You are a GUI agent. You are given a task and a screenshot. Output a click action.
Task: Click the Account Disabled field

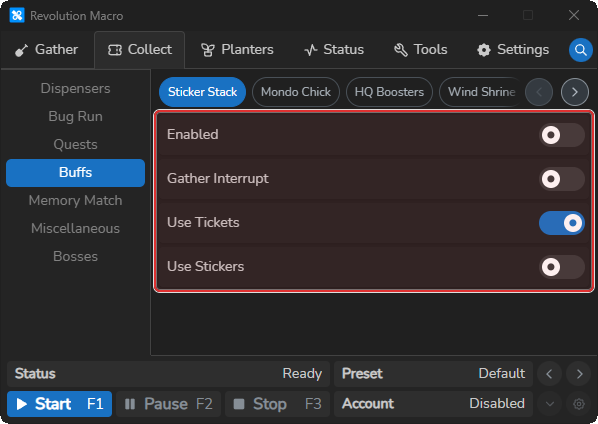tap(433, 404)
